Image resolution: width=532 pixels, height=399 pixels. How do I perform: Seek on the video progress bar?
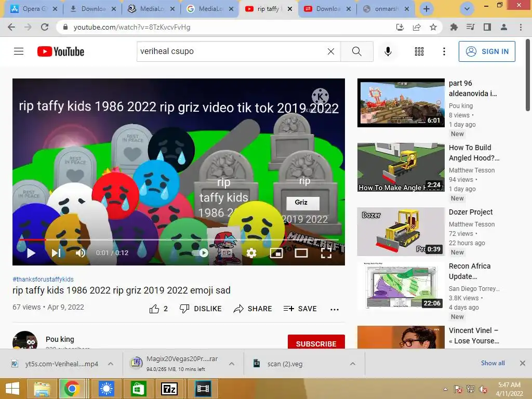point(179,240)
